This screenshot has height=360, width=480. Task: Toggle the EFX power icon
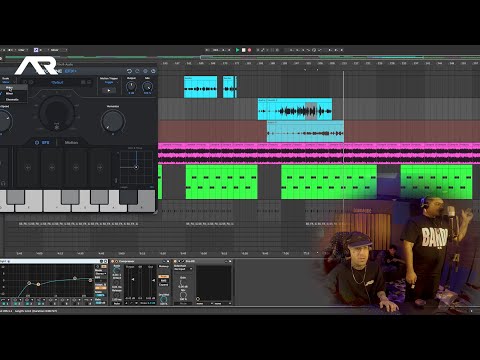[x=37, y=142]
